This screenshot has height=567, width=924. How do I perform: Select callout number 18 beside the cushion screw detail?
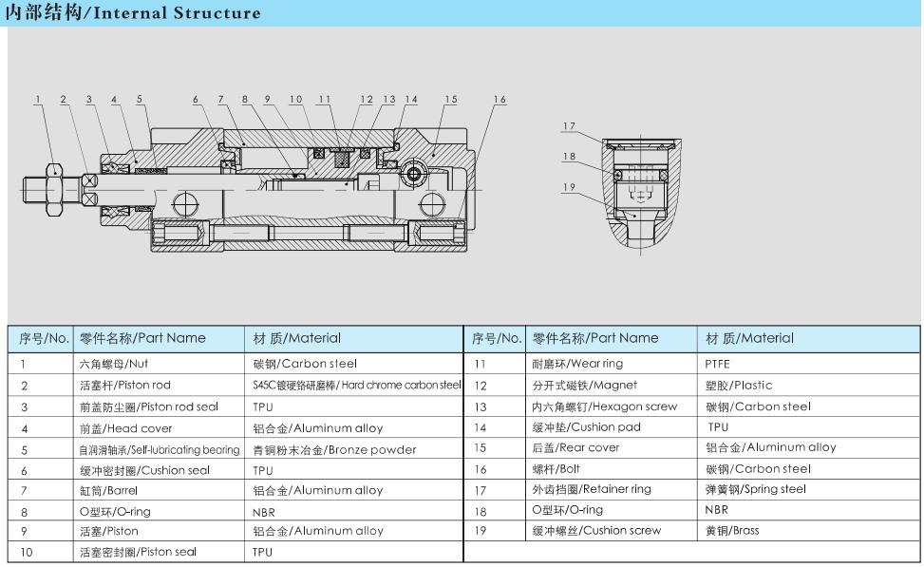pyautogui.click(x=569, y=156)
